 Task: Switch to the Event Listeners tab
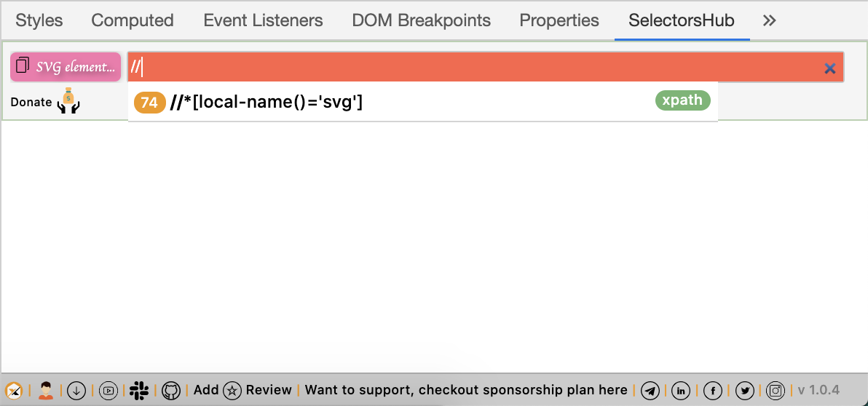tap(263, 20)
